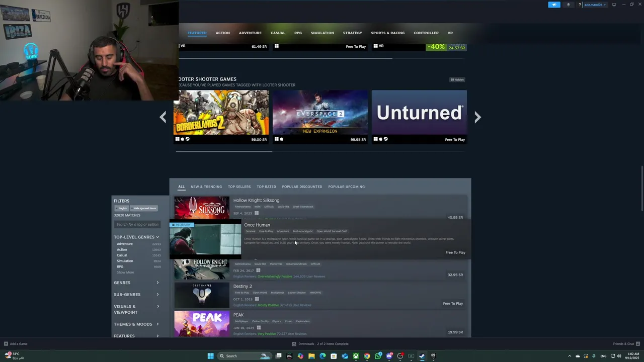The width and height of the screenshot is (644, 362).
Task: Grab the looter shooter carousel scrollbar
Action: tap(224, 151)
